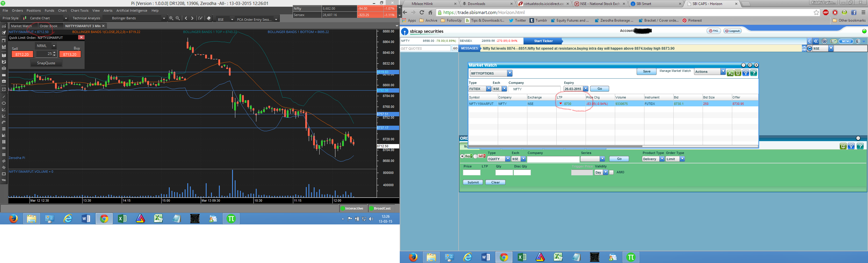
Task: Open the Chart Tools menu
Action: (x=80, y=11)
